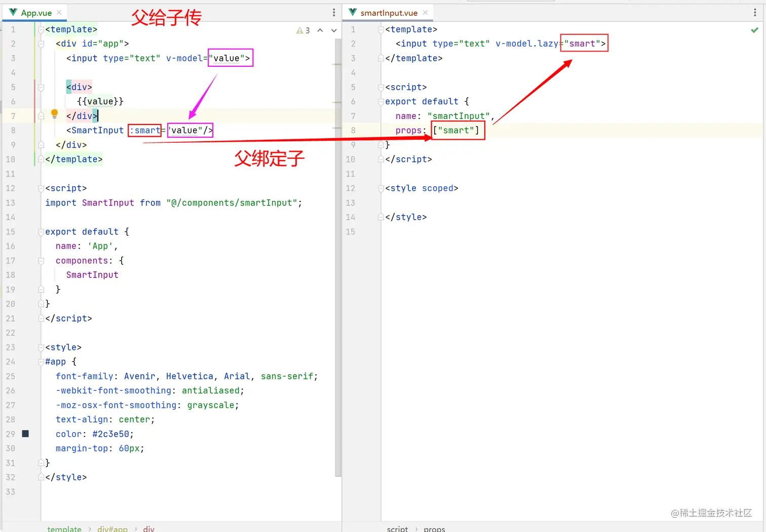Select 'template' breadcrumb in App.vue footer

pos(64,528)
